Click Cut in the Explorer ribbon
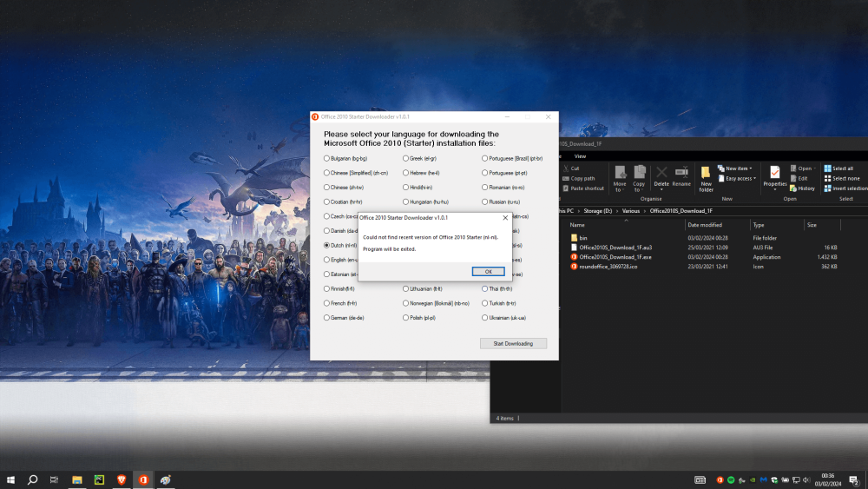 coord(571,169)
